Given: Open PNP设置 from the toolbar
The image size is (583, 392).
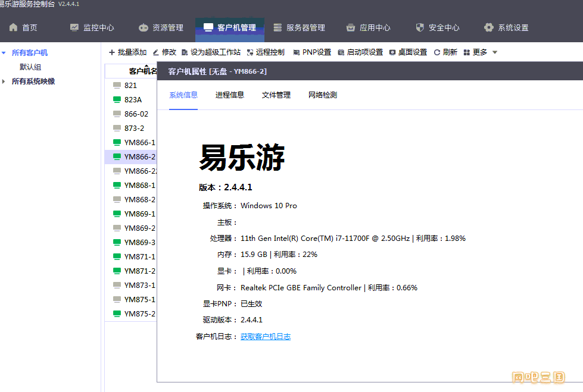Looking at the screenshot, I should [x=312, y=52].
